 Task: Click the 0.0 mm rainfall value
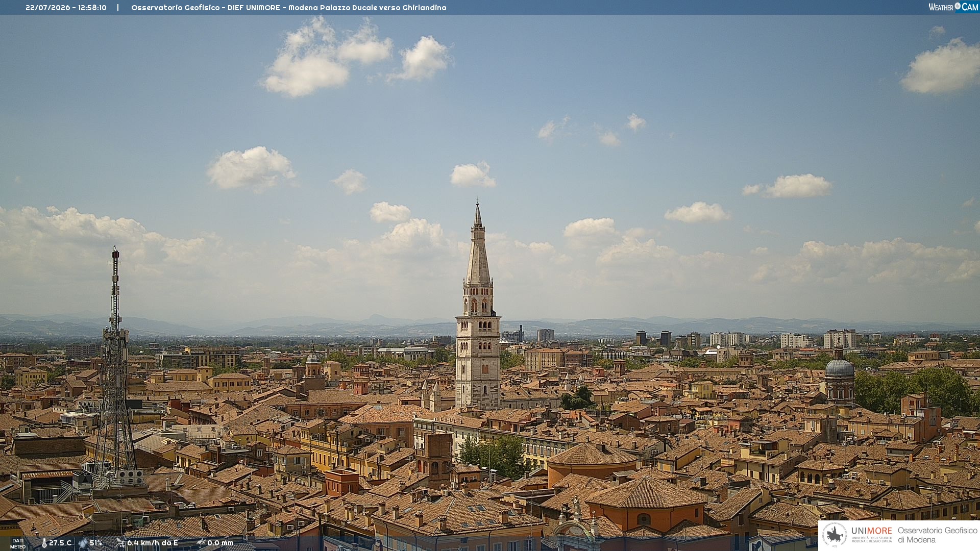(220, 543)
